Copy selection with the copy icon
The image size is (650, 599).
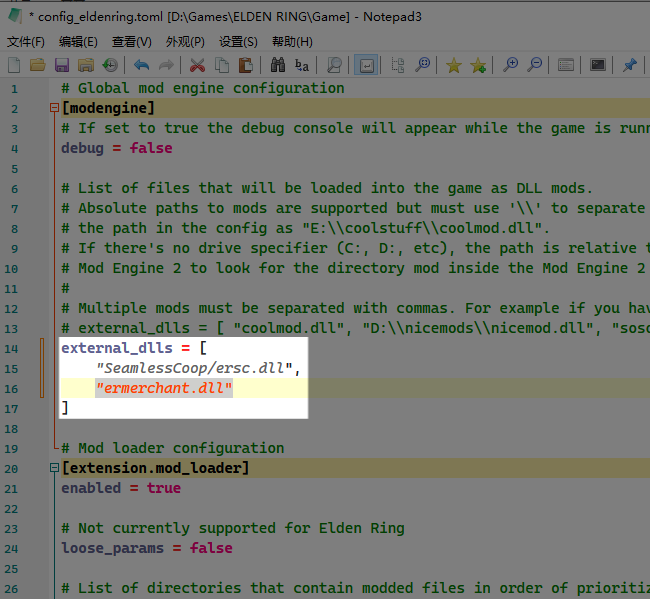pyautogui.click(x=222, y=65)
